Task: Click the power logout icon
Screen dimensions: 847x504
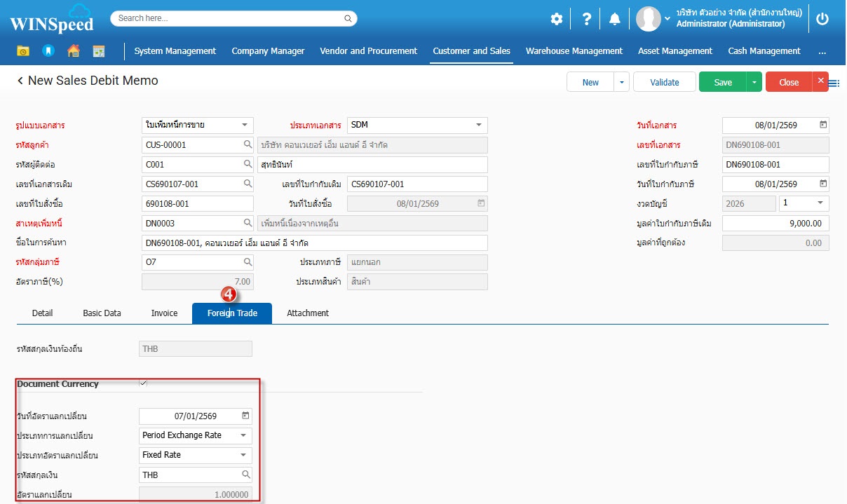Action: click(x=822, y=19)
